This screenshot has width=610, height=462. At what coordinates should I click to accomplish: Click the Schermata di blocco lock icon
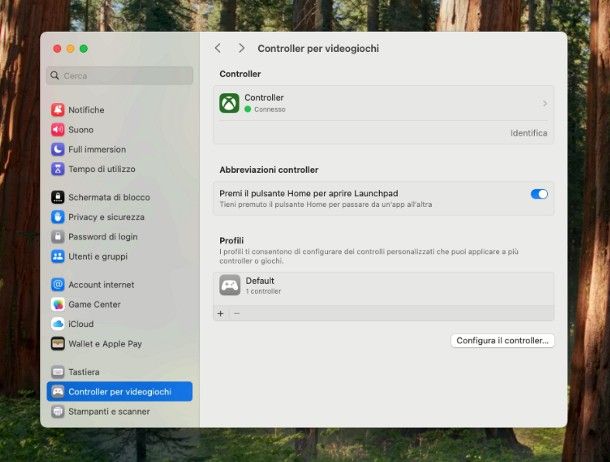[x=58, y=197]
